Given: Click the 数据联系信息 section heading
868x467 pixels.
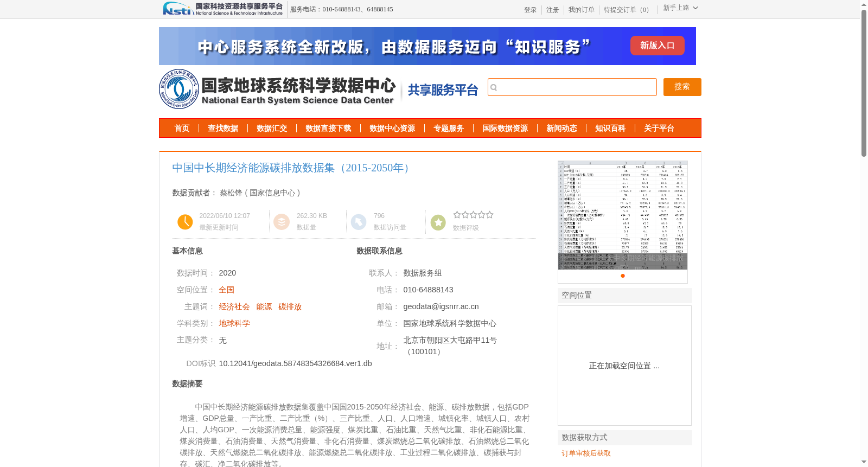Looking at the screenshot, I should point(379,251).
